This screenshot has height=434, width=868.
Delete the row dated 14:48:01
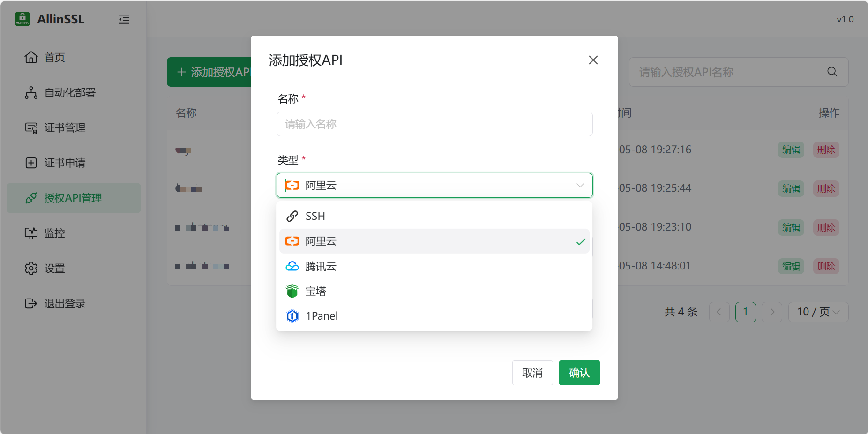tap(826, 266)
